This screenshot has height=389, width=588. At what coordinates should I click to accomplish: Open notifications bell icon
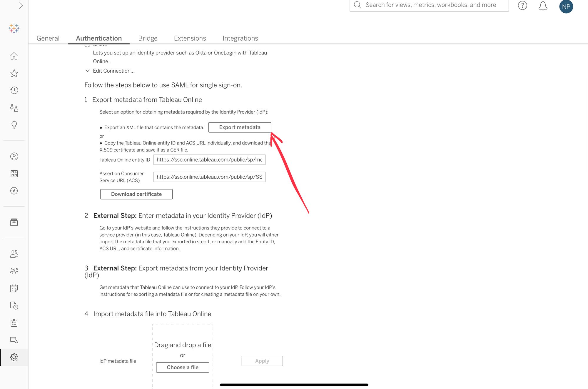(x=543, y=6)
